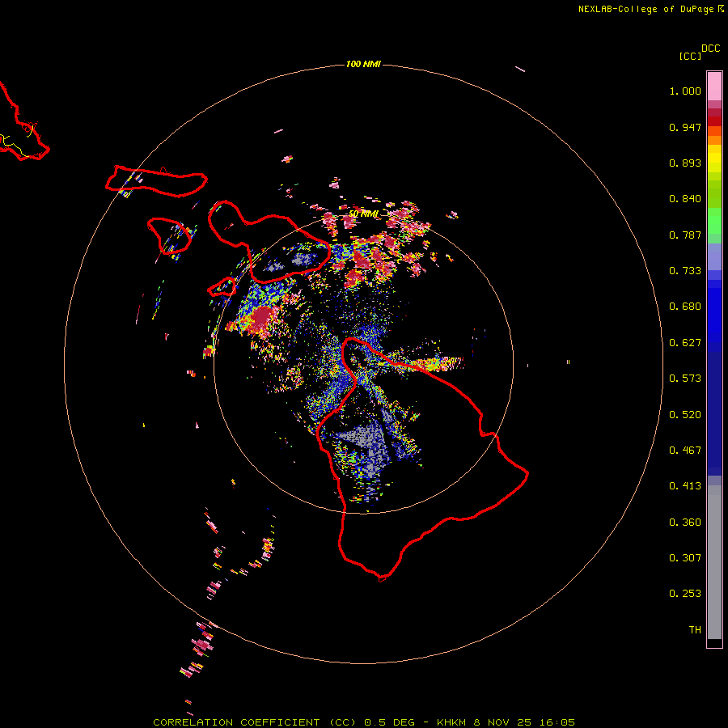Image resolution: width=728 pixels, height=728 pixels.
Task: Click the Molokai island outline
Action: point(156,180)
